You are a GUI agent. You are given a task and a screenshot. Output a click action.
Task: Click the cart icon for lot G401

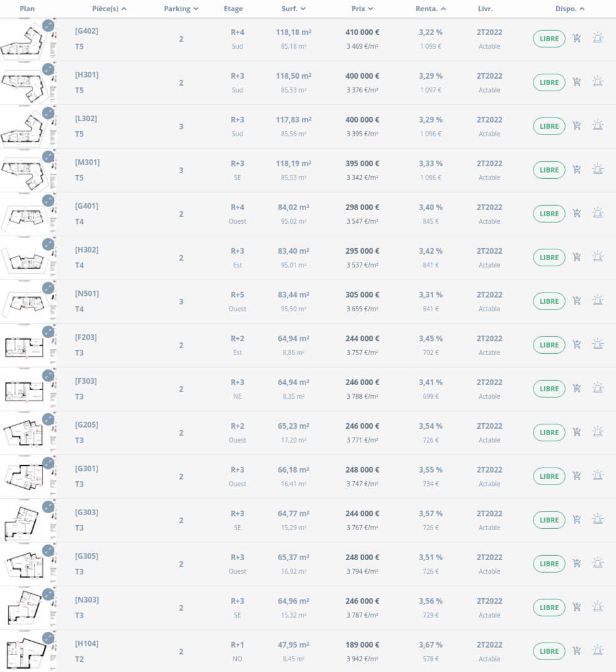click(577, 213)
